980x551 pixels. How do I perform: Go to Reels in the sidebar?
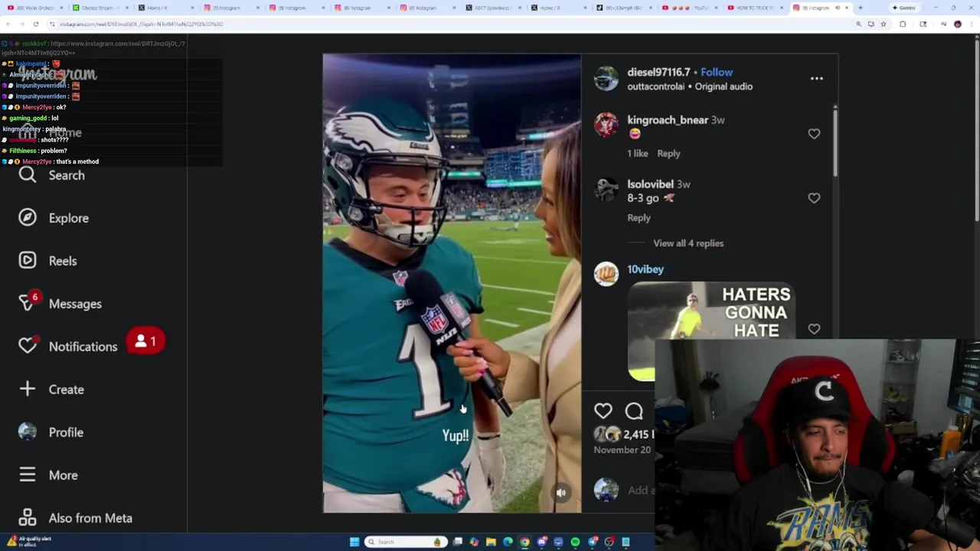click(47, 261)
